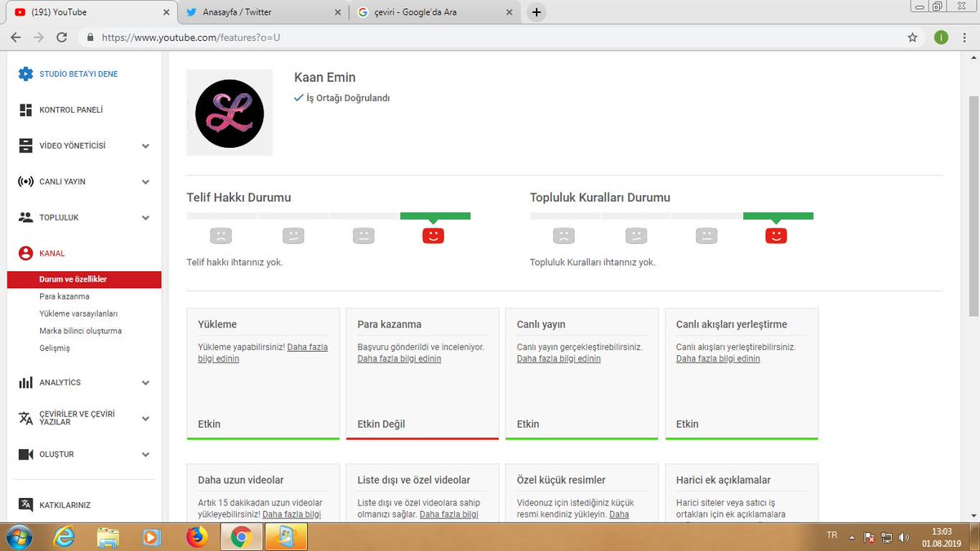Click the Studio Beta gear icon
This screenshot has height=551, width=980.
click(x=25, y=73)
